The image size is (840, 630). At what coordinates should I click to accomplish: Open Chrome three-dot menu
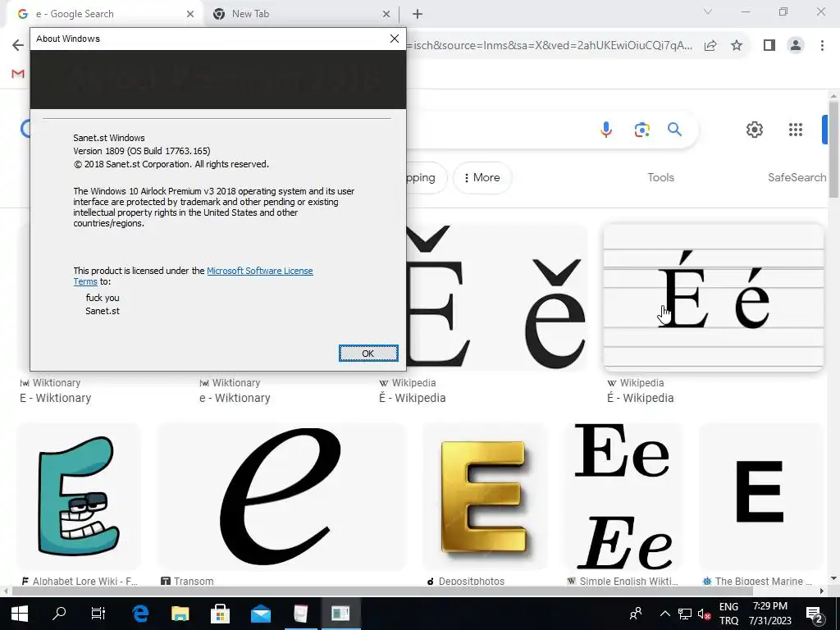[x=822, y=46]
